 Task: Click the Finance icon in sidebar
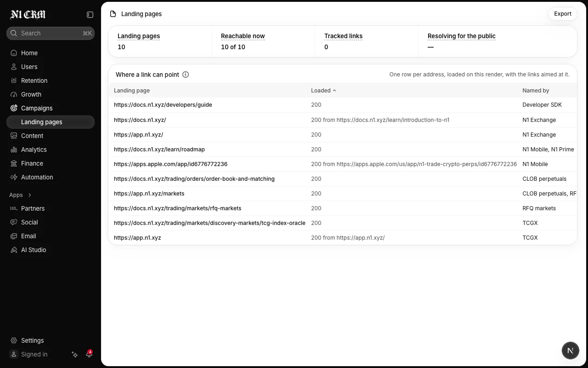[x=14, y=163]
